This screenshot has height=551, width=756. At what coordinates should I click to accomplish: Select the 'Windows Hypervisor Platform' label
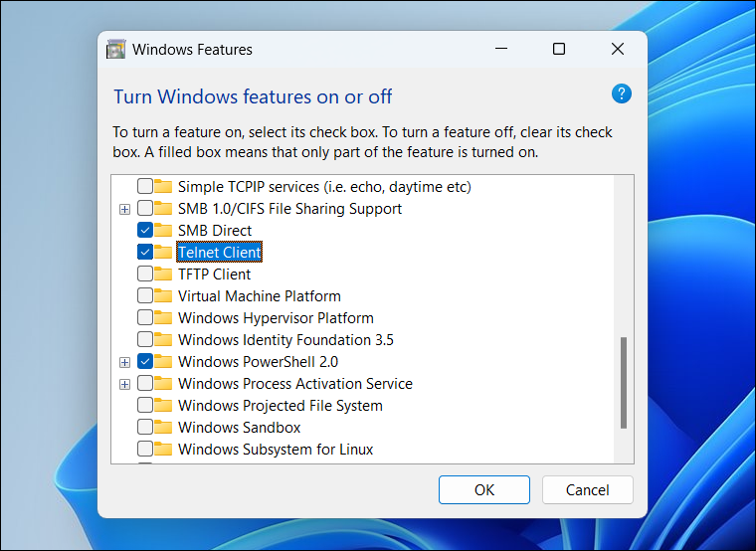pyautogui.click(x=276, y=317)
